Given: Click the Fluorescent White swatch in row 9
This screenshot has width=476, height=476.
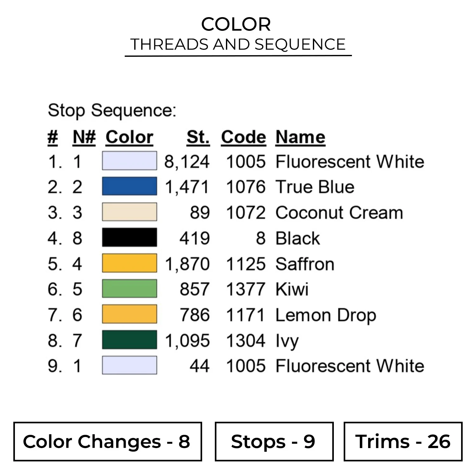Looking at the screenshot, I should pyautogui.click(x=129, y=365).
